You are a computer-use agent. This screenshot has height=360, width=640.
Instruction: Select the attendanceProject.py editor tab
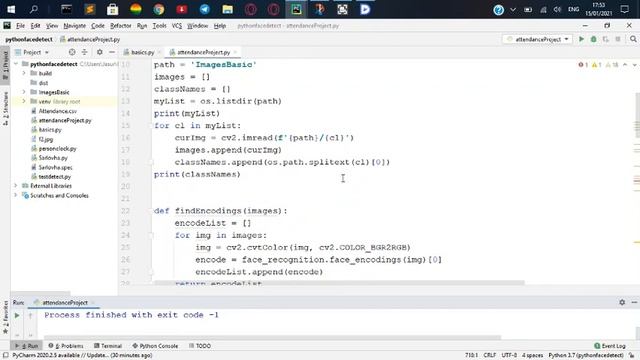pos(203,52)
